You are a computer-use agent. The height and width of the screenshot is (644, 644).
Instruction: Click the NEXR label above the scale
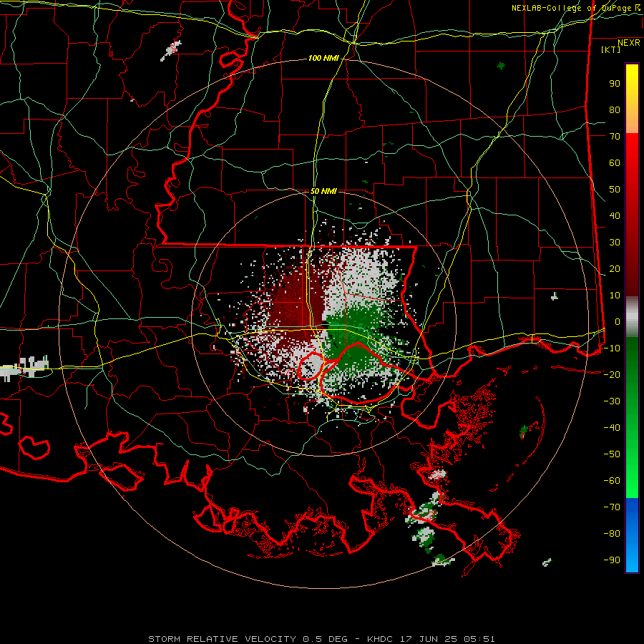tap(629, 43)
